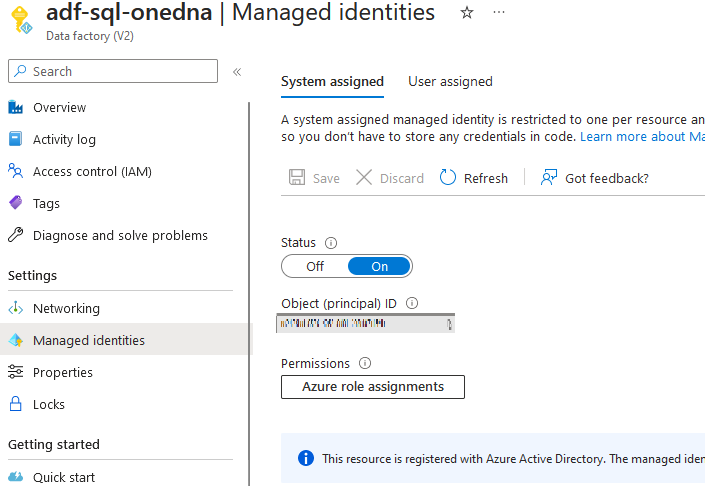Open Diagnose and solve problems
717x502 pixels.
click(x=121, y=235)
